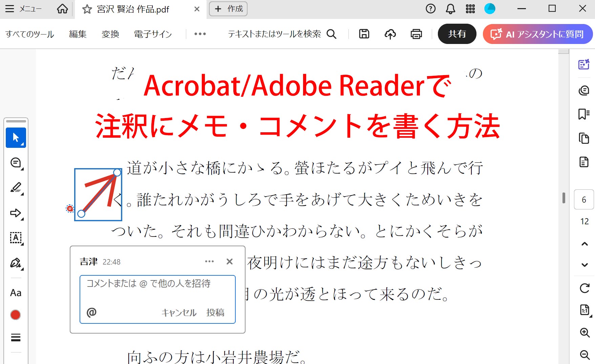This screenshot has width=595, height=364.
Task: Select the selection arrow tool
Action: pos(16,137)
